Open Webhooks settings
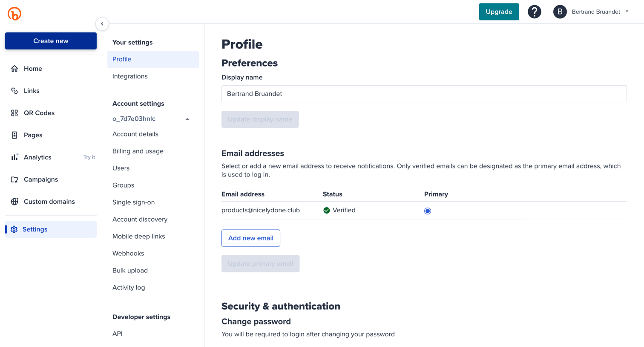Screen dimensions: 644x347 (128, 254)
